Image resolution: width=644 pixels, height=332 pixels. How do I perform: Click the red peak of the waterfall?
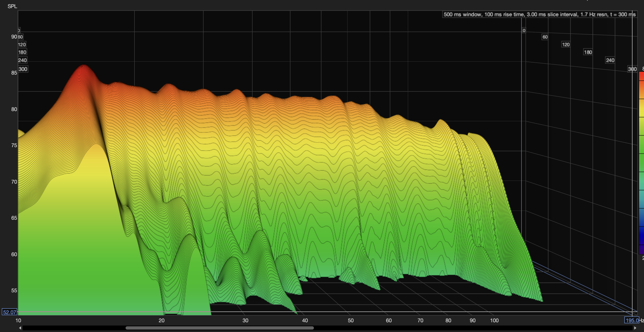(x=84, y=69)
